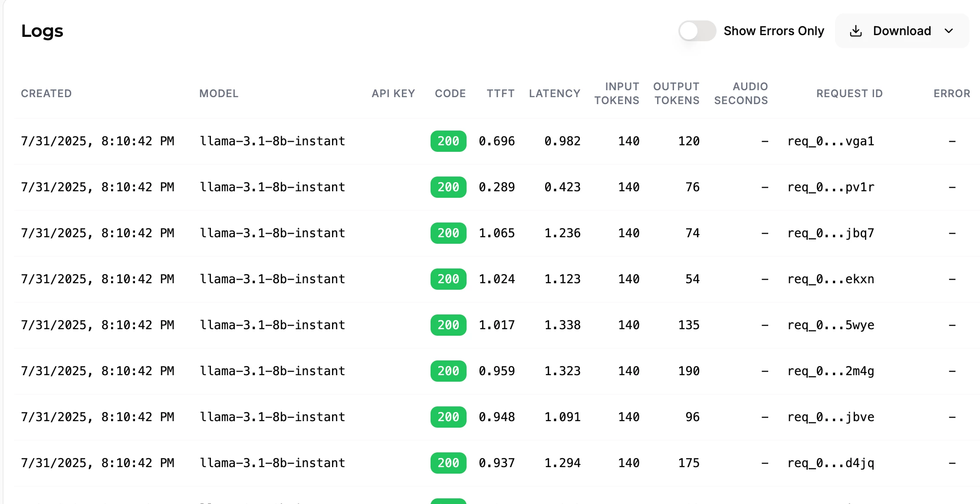
Task: Click output tokens value 120
Action: (x=689, y=141)
